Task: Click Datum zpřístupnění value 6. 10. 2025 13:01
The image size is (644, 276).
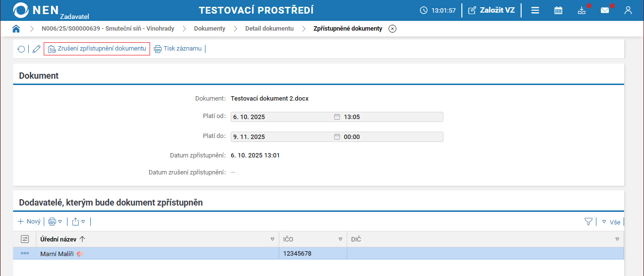Action: pos(255,155)
